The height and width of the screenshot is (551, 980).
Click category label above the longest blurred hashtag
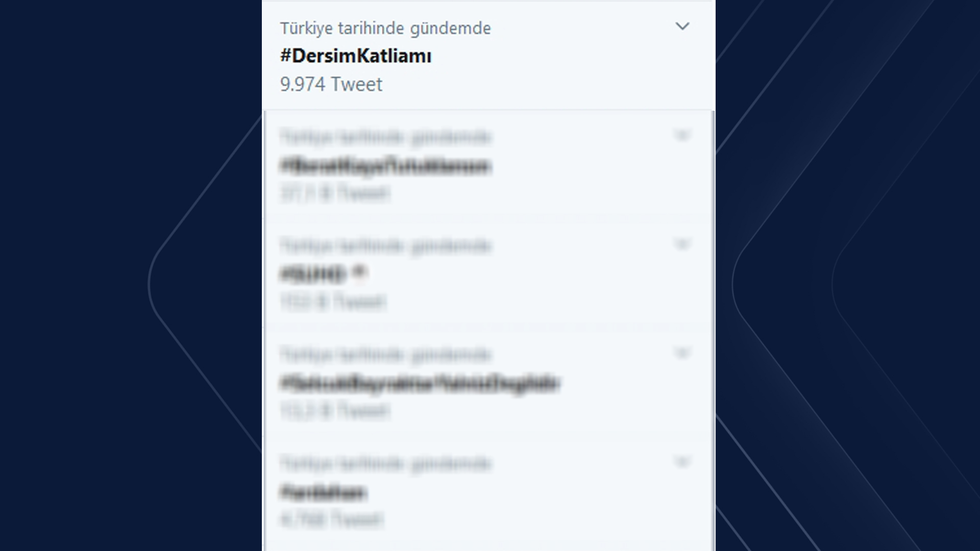[385, 354]
